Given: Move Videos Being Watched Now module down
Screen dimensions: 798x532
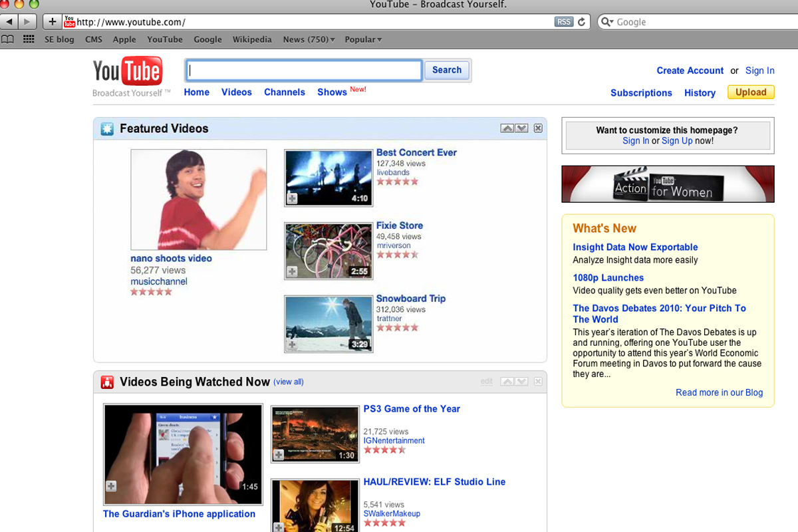Looking at the screenshot, I should pyautogui.click(x=521, y=382).
